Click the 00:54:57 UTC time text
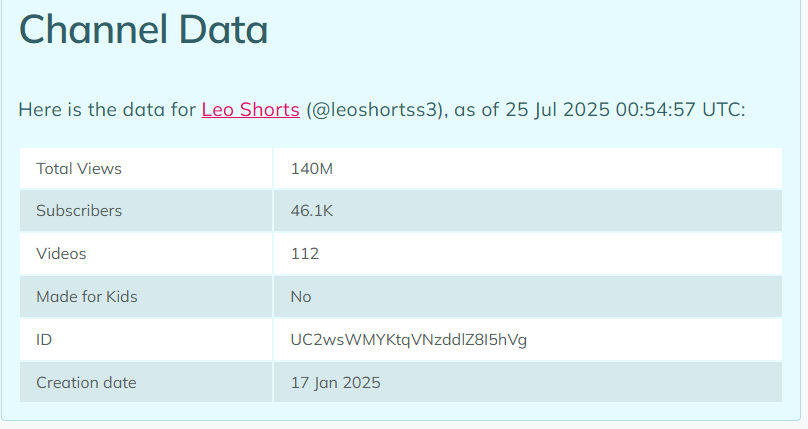Screen dimensions: 808x429 coord(680,110)
